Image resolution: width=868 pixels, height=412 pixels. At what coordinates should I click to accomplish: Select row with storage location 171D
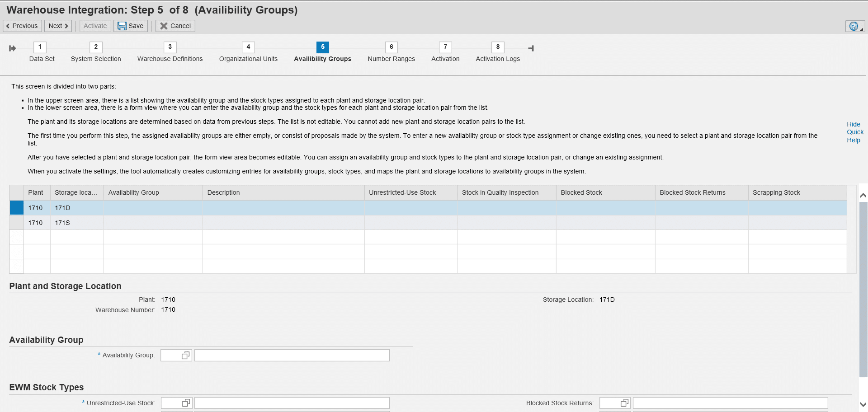tap(16, 208)
